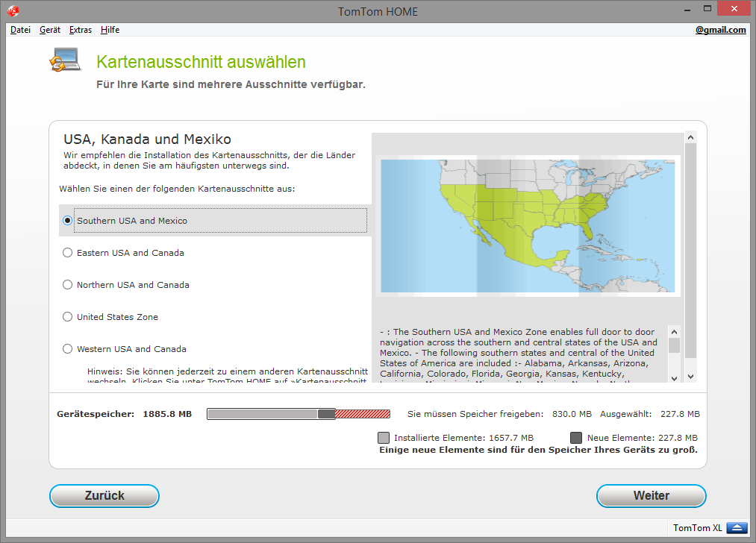
Task: Open the Hilfe menu
Action: pos(110,30)
